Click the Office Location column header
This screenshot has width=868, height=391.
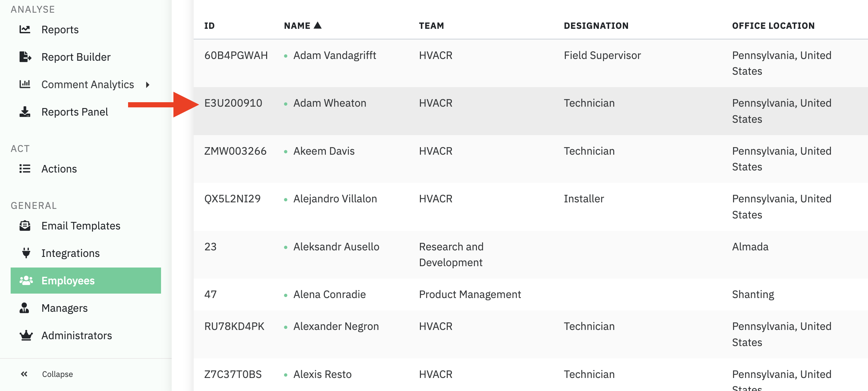[773, 26]
